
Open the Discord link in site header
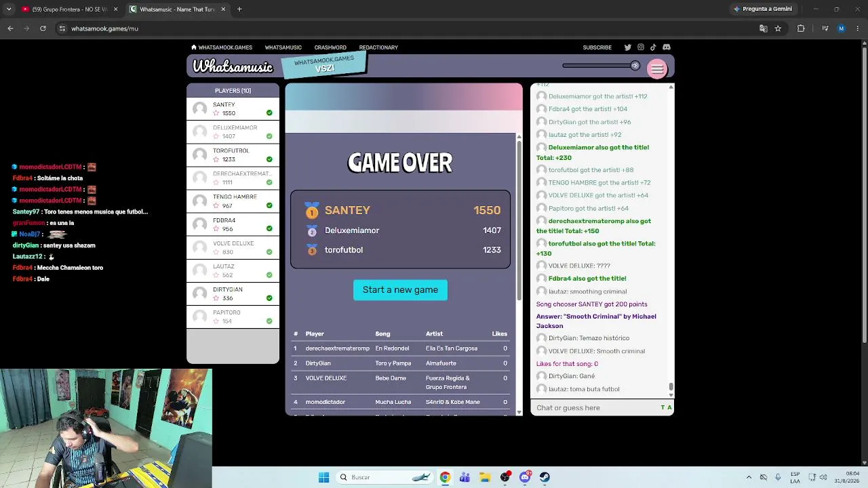click(667, 47)
